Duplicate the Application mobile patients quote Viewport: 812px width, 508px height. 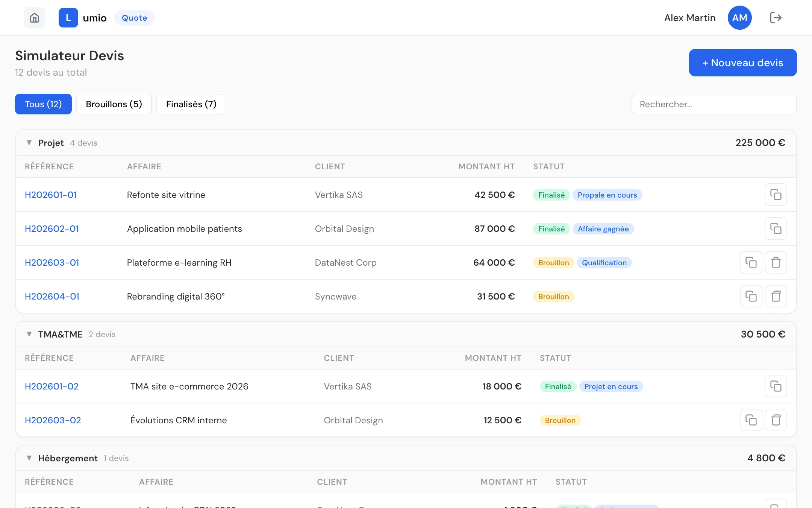(x=776, y=228)
